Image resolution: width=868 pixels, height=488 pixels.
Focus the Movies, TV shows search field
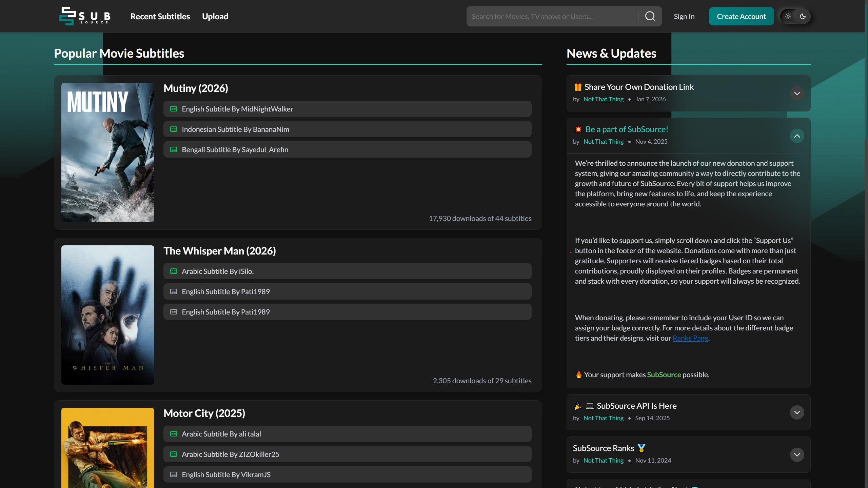(x=552, y=16)
